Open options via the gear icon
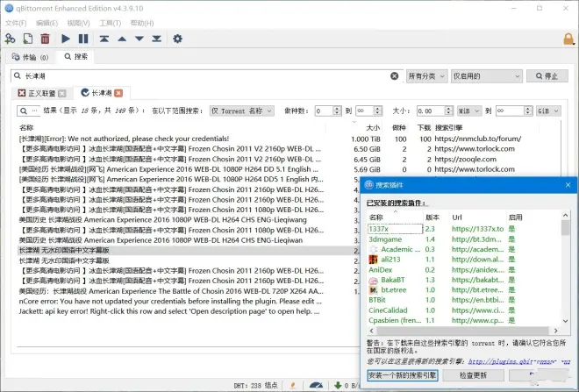This screenshot has height=392, width=579. click(177, 39)
